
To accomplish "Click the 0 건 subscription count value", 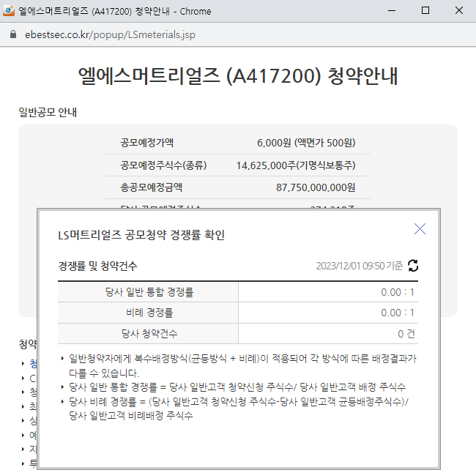I will (406, 334).
